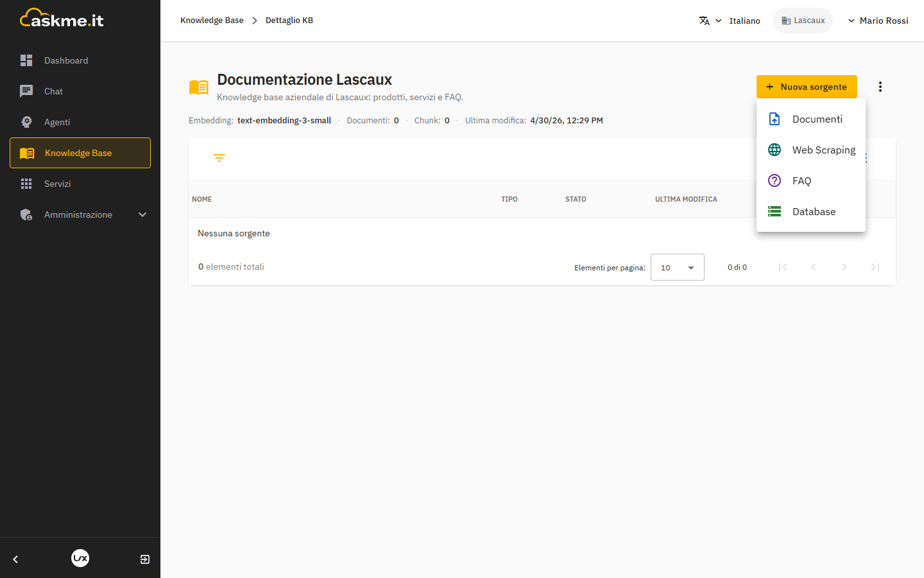Open the Elementi per pagina dropdown
Screen dimensions: 924x578
coord(678,267)
